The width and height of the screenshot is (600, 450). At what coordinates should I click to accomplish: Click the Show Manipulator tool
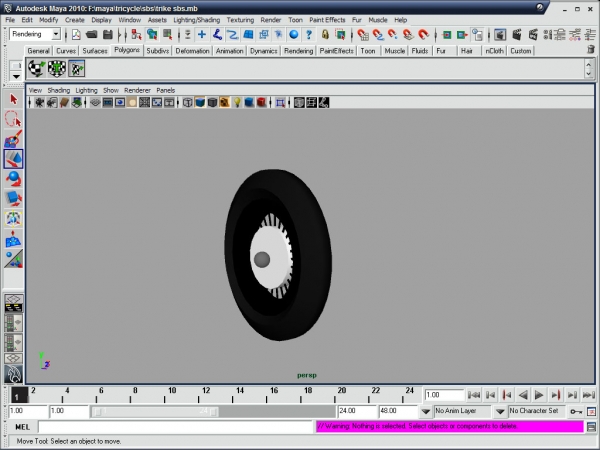click(13, 259)
